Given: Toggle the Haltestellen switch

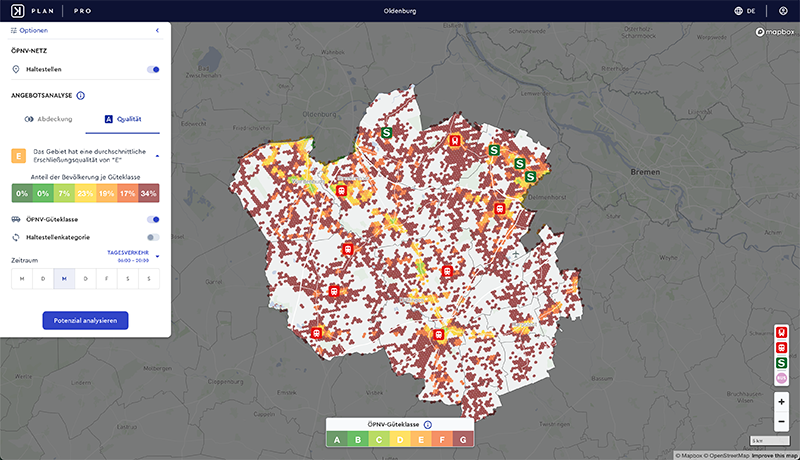Looking at the screenshot, I should click(153, 70).
